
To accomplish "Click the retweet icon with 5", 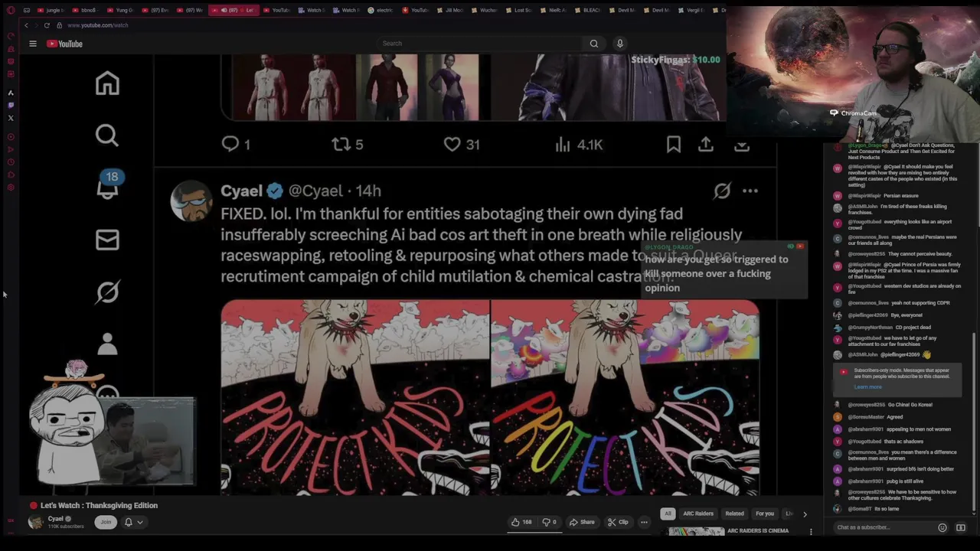I will pyautogui.click(x=347, y=144).
